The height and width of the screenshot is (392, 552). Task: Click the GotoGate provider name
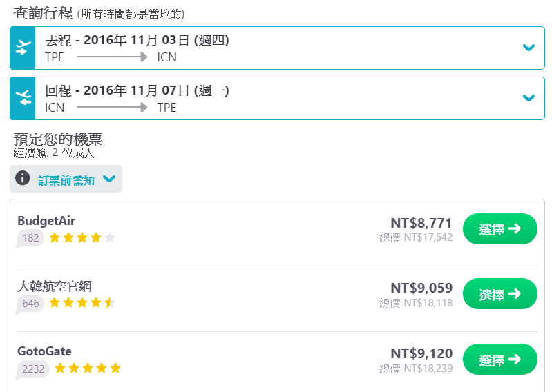[x=44, y=351]
